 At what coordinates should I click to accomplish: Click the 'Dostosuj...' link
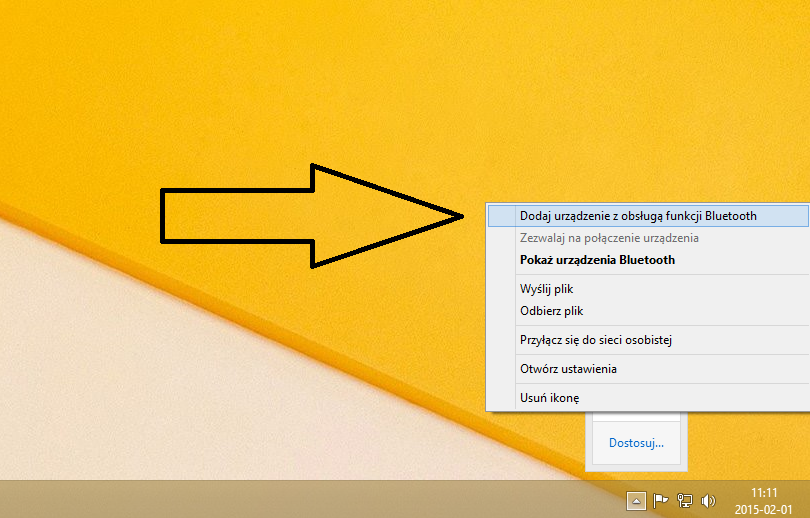(636, 442)
